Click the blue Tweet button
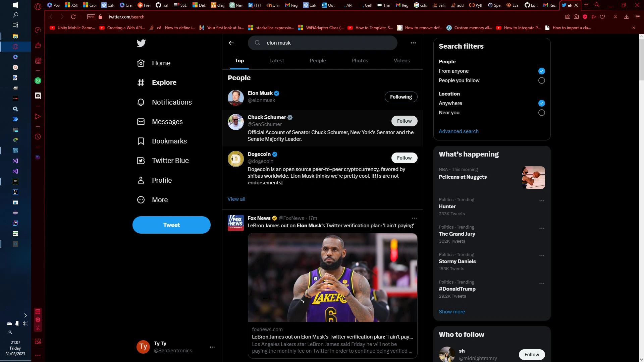Image resolution: width=644 pixels, height=362 pixels. 171,225
